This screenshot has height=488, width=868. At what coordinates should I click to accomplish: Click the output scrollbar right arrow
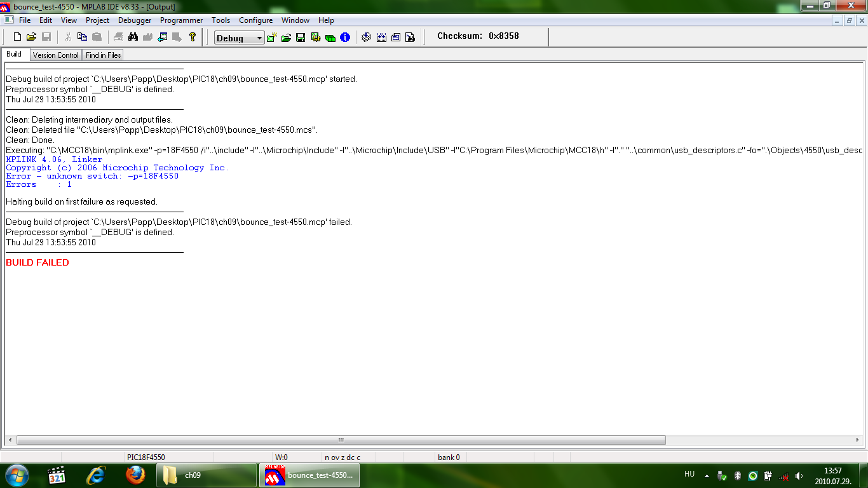(x=857, y=440)
